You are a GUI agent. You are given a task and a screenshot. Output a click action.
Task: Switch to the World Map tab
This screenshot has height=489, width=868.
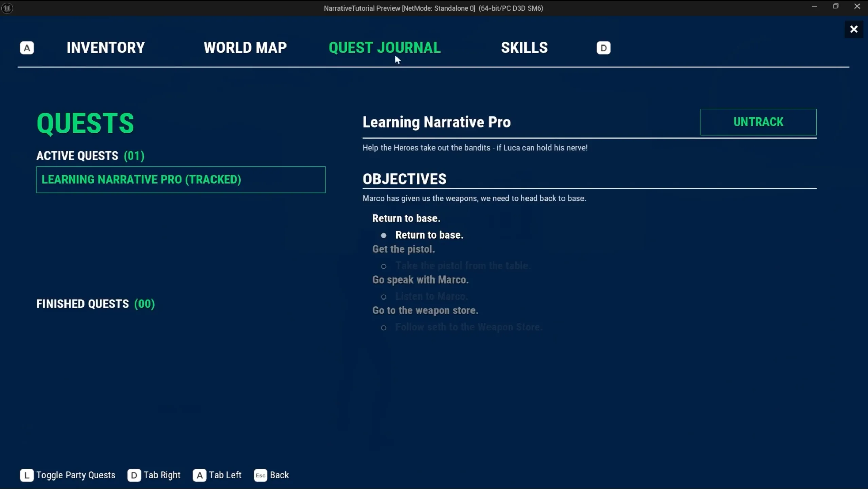click(x=245, y=48)
